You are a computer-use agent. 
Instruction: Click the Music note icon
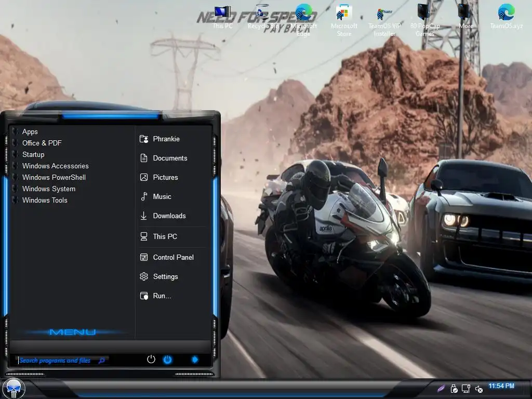(144, 196)
